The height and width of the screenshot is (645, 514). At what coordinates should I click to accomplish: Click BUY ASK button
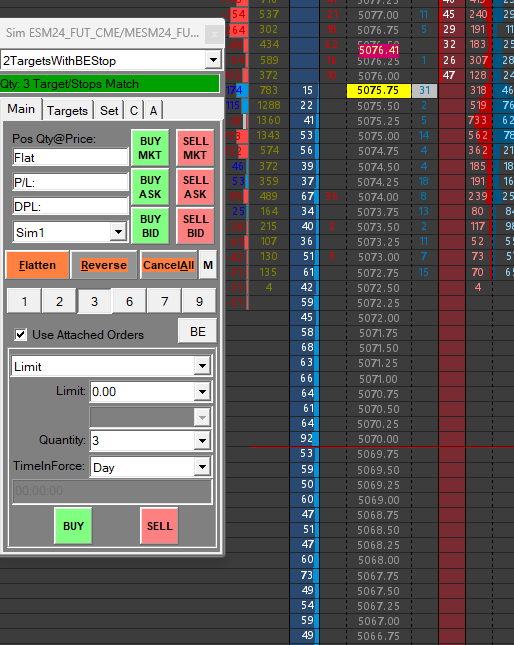coord(150,187)
